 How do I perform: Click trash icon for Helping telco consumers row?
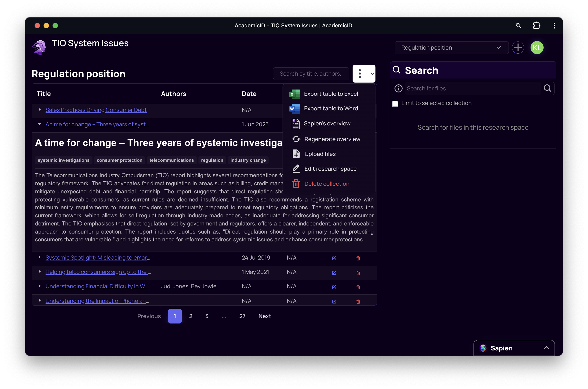coord(358,273)
